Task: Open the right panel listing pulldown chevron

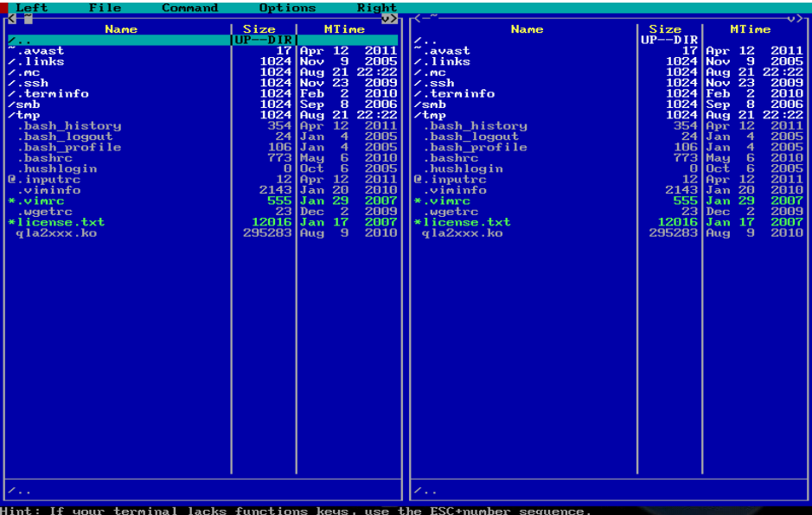Action: [x=790, y=17]
